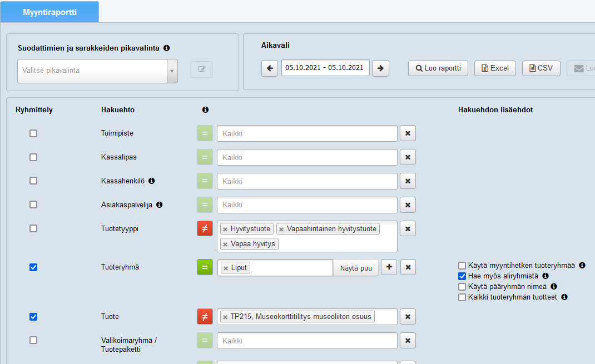Disable Hae myös aliryhmistä option
The width and height of the screenshot is (595, 364).
[x=462, y=276]
